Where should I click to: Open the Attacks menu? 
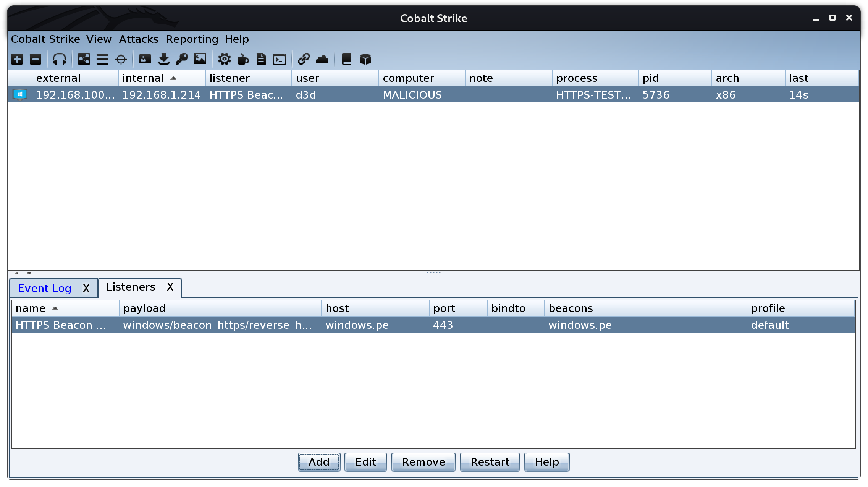139,39
